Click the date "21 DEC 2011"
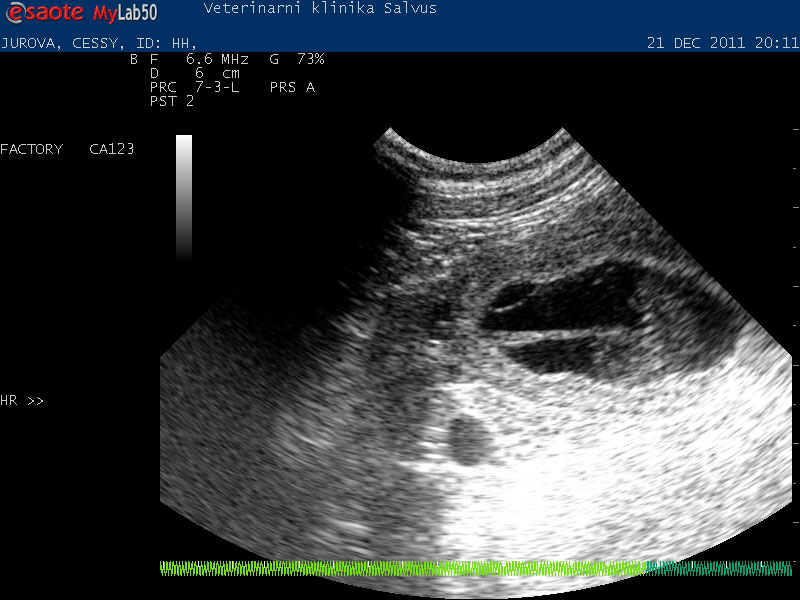The height and width of the screenshot is (600, 800). [696, 43]
